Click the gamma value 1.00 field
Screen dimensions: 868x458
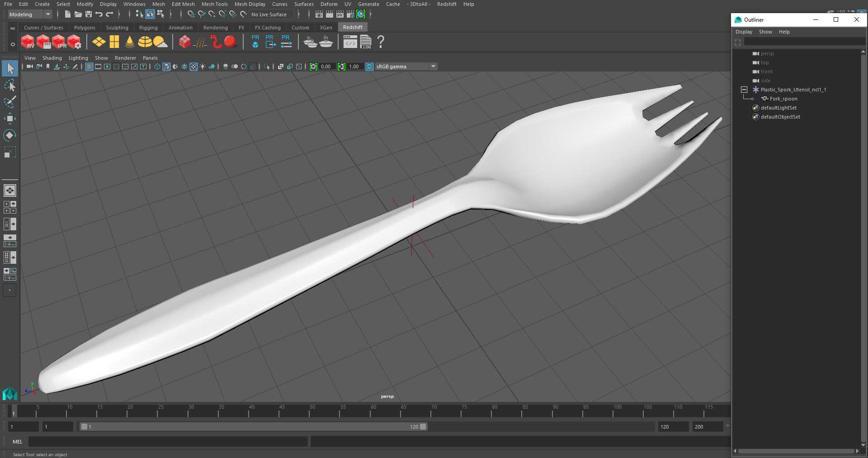coord(354,67)
